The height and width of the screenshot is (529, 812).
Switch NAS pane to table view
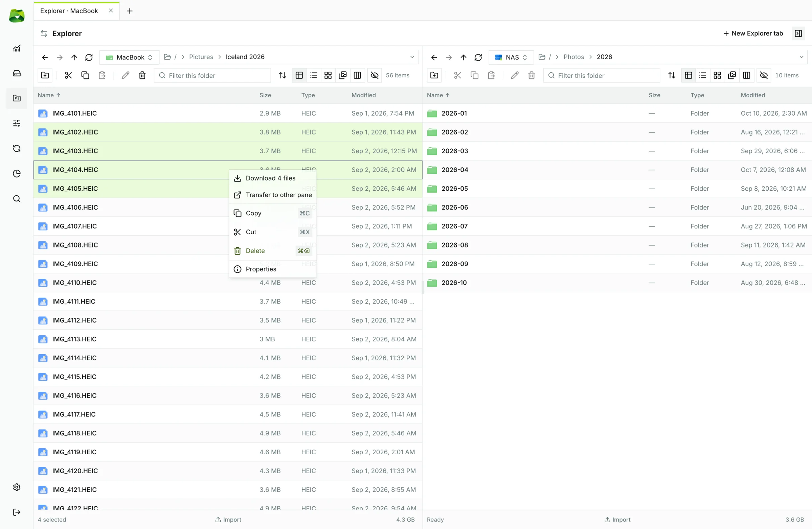tap(688, 75)
